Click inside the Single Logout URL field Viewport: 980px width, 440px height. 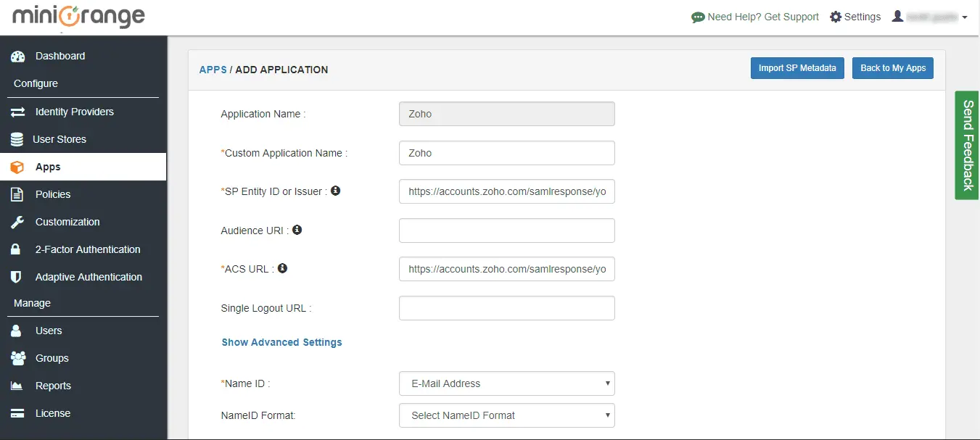point(506,308)
